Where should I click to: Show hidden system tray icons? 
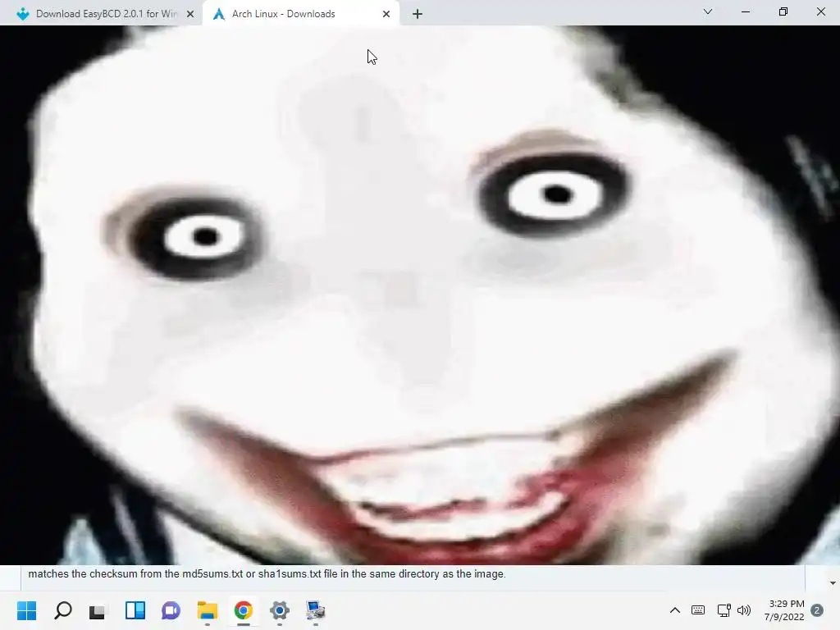pyautogui.click(x=675, y=610)
